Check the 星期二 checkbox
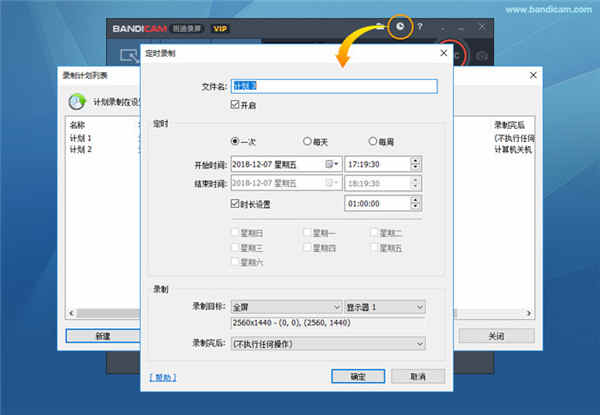Image resolution: width=600 pixels, height=415 pixels. click(374, 233)
